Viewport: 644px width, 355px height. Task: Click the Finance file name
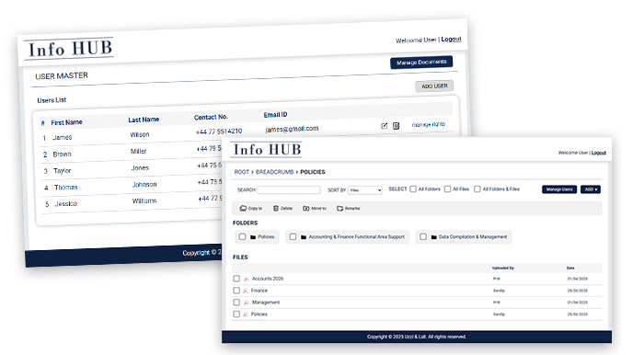click(259, 291)
